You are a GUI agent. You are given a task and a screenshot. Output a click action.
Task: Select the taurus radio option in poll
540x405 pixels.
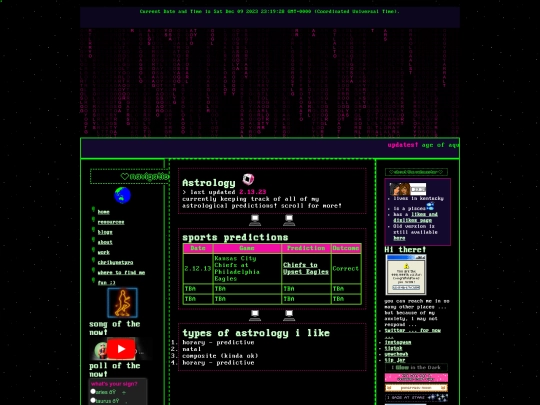[x=93, y=401]
